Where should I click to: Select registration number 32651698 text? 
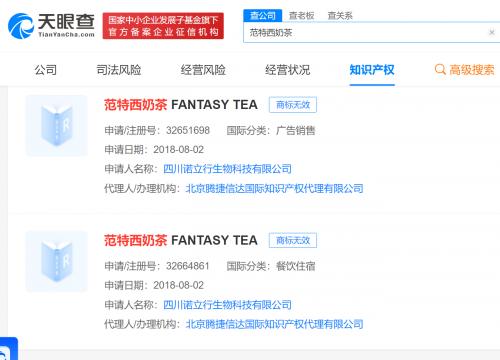188,130
